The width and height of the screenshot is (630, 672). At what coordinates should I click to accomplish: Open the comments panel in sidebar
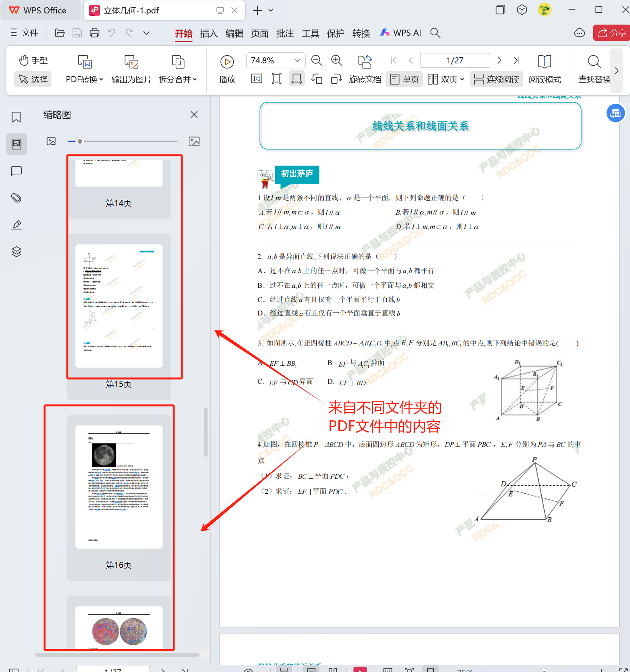(16, 171)
